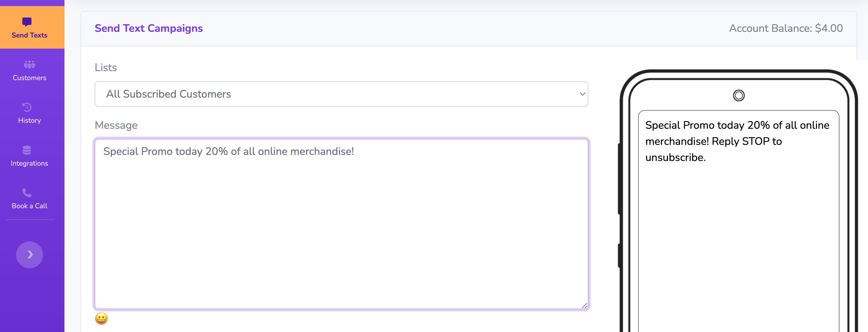Click the Customers group icon

29,64
